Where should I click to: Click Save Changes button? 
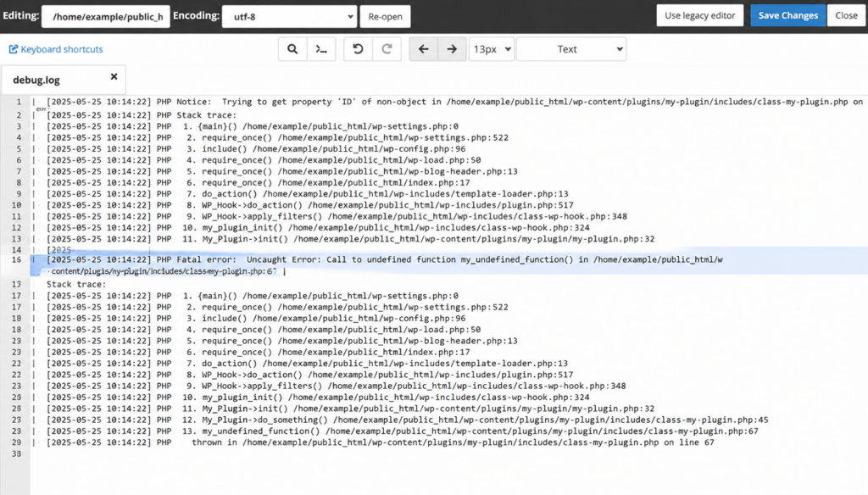(x=787, y=15)
